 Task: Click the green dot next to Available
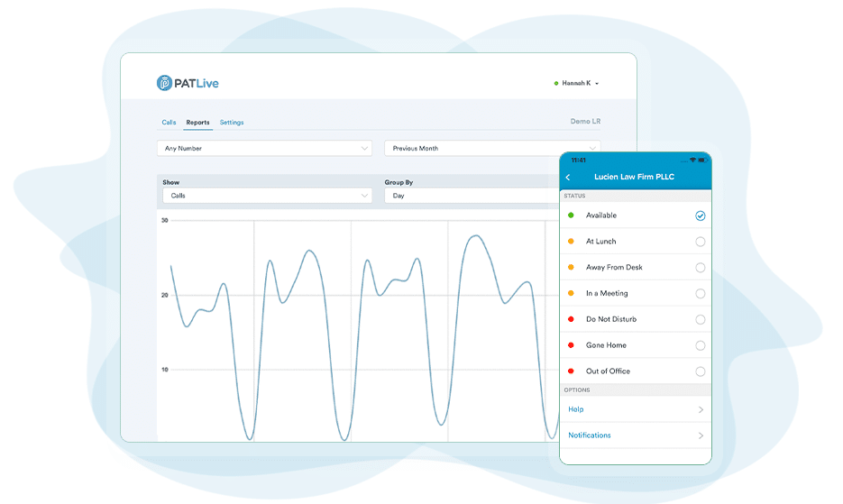(571, 215)
